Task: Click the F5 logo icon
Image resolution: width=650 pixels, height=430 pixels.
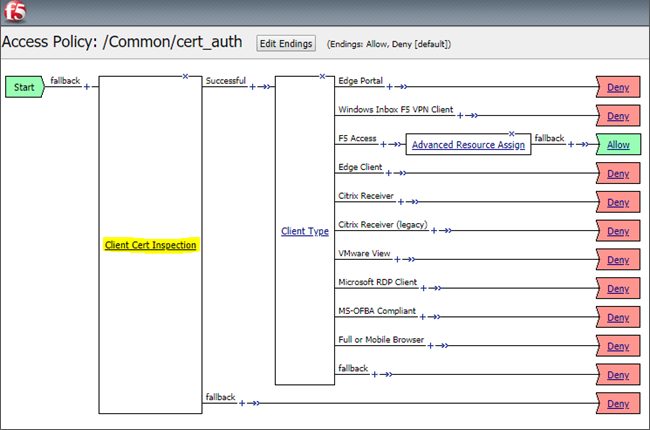Action: click(15, 11)
